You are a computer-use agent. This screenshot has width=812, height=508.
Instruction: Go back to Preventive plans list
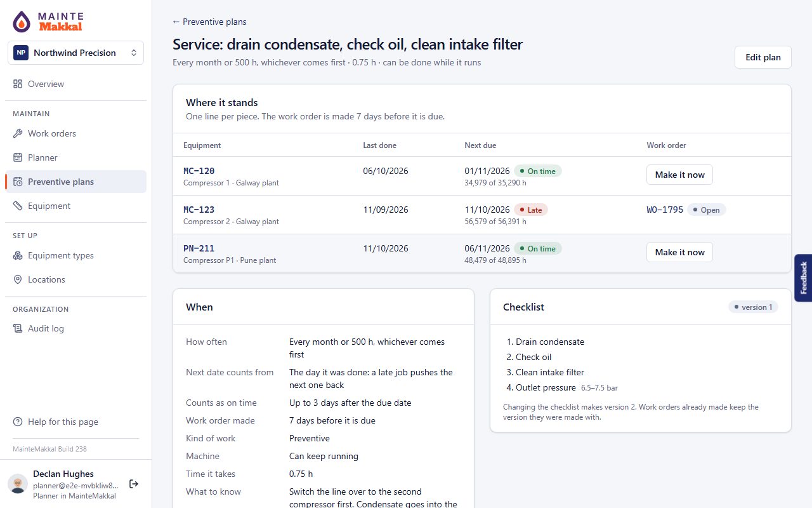209,22
